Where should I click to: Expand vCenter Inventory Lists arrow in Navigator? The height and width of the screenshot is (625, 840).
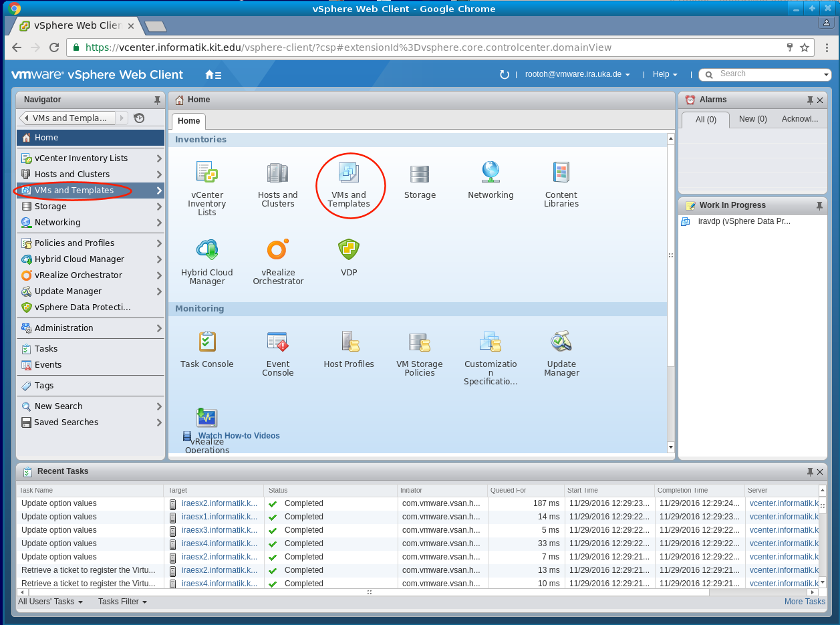click(x=159, y=158)
